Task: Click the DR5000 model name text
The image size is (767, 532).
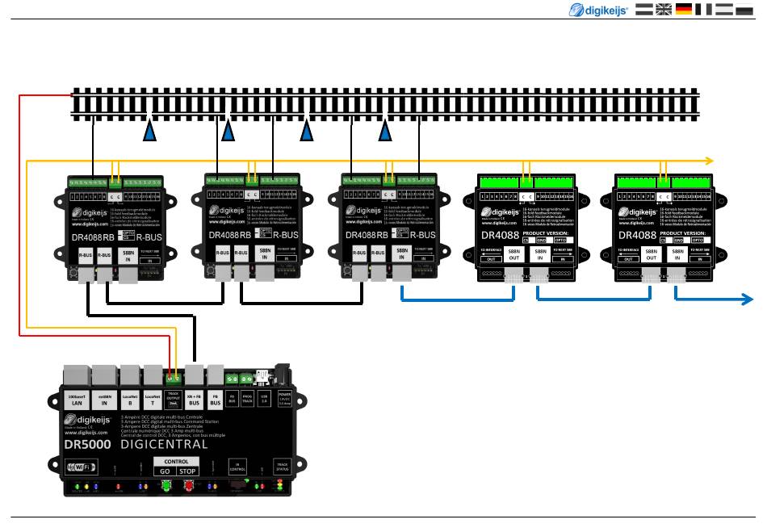Action: coord(87,445)
